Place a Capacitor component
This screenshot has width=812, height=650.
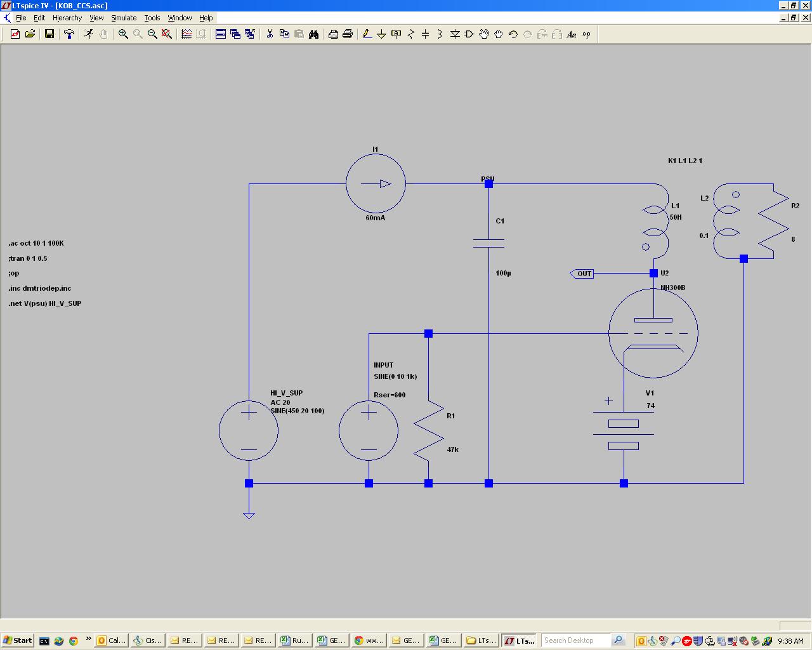click(425, 34)
